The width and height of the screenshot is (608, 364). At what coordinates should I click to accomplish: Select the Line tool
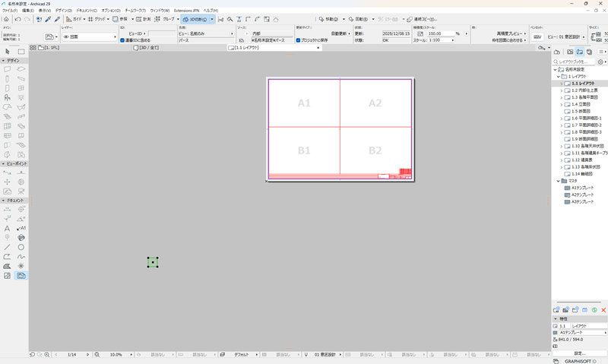[x=8, y=247]
